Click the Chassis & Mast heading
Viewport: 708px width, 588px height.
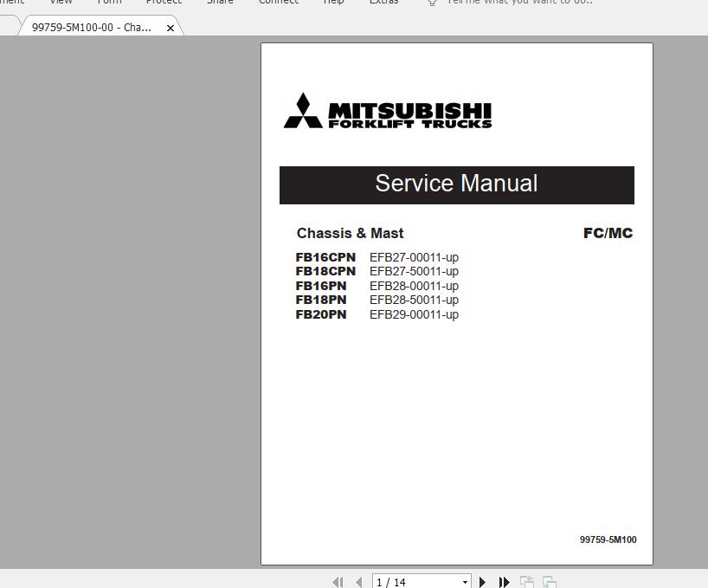pos(350,233)
